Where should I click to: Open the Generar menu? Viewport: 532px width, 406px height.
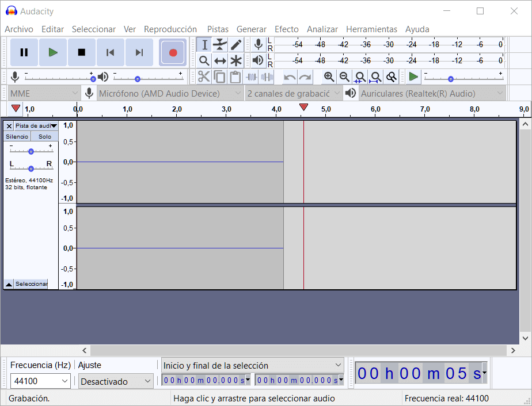[x=252, y=29]
